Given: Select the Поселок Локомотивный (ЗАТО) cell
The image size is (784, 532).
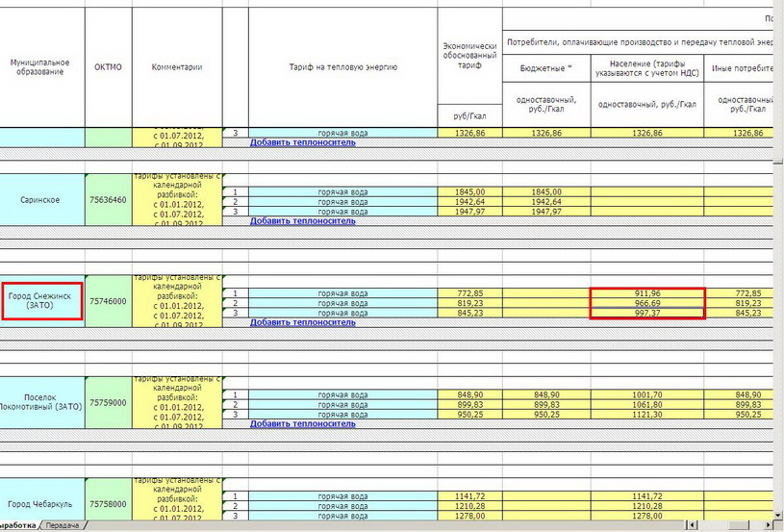Looking at the screenshot, I should pos(42,401).
